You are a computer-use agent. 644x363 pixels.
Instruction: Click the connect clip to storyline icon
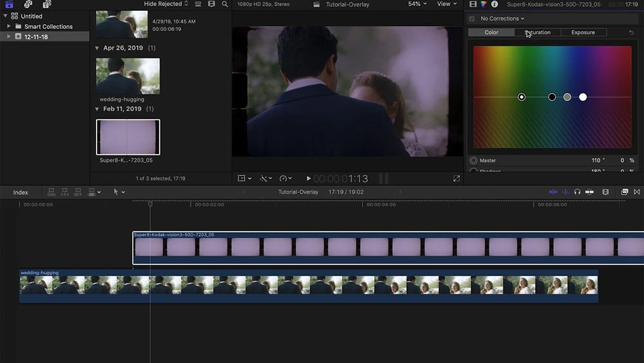[x=52, y=192]
